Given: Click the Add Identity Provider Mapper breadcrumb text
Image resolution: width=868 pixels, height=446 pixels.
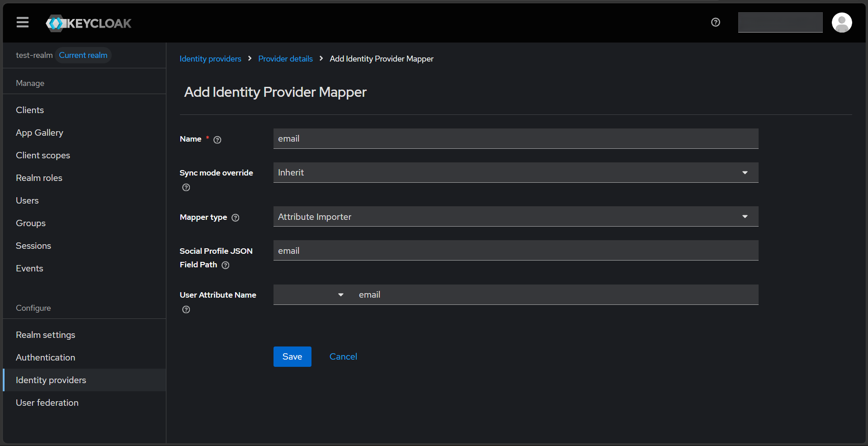Looking at the screenshot, I should pyautogui.click(x=382, y=59).
